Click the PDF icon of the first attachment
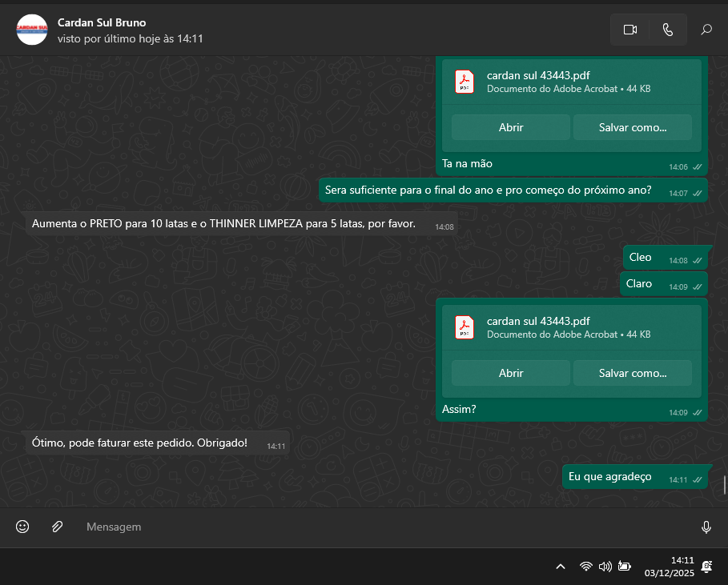 [x=465, y=82]
